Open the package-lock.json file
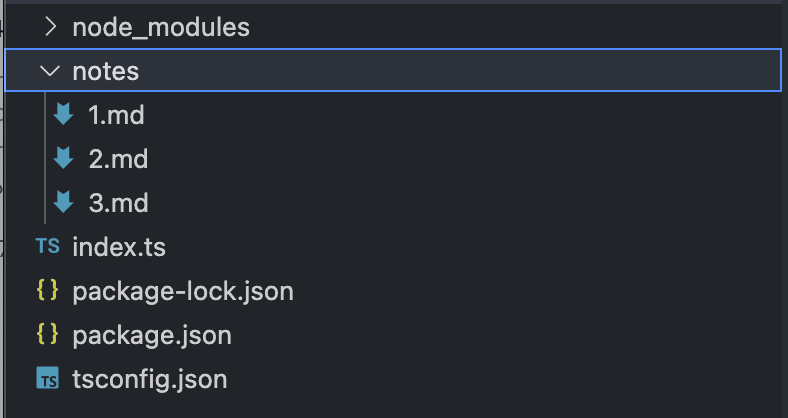Image resolution: width=788 pixels, height=418 pixels. pos(183,291)
